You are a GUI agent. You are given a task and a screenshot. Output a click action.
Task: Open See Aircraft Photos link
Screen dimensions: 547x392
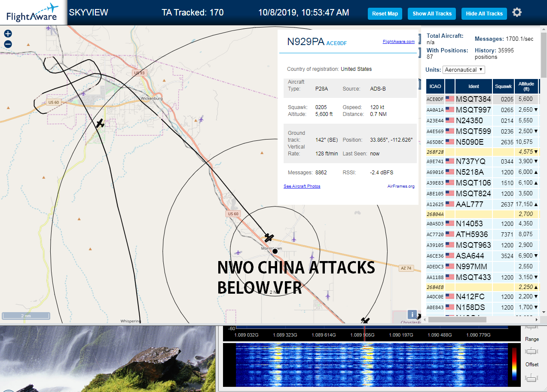pyautogui.click(x=302, y=186)
